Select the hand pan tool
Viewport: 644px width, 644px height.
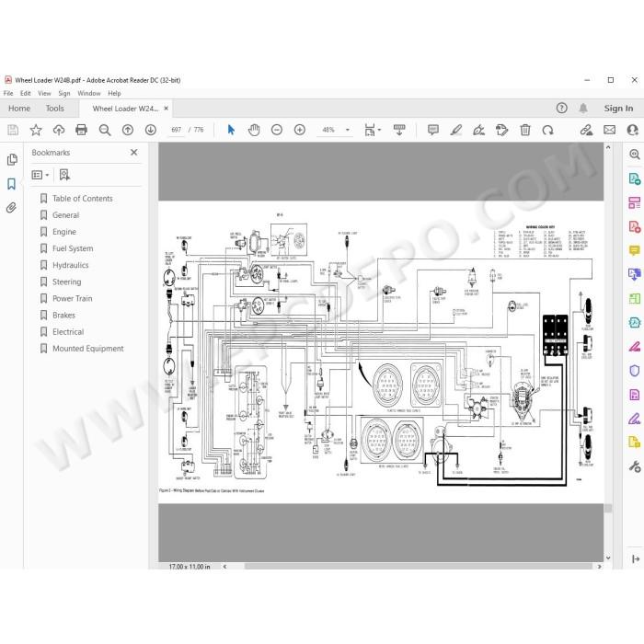pyautogui.click(x=254, y=130)
